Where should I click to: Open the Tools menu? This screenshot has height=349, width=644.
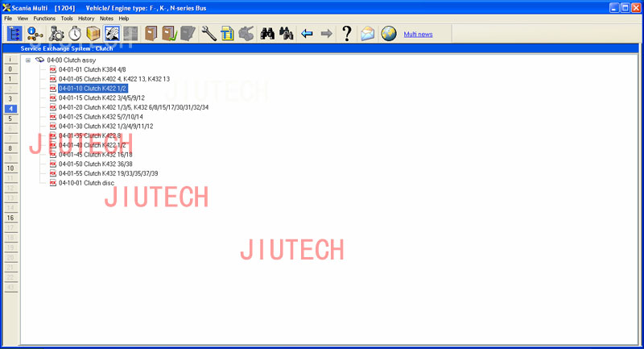coord(67,19)
